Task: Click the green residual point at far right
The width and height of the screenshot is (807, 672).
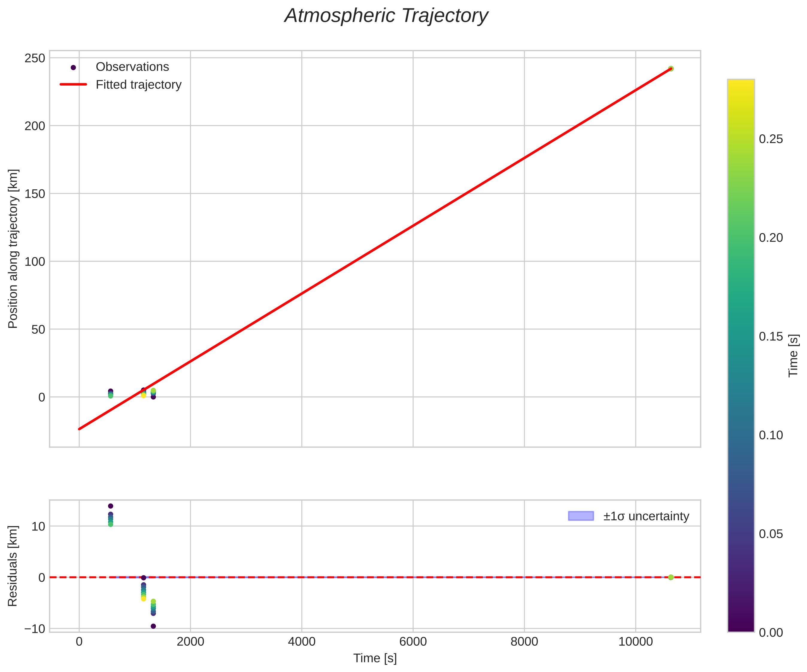Action: point(671,577)
